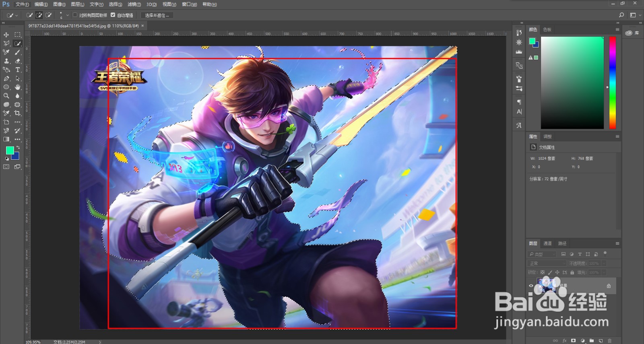Image resolution: width=644 pixels, height=344 pixels.
Task: Select the Move tool
Action: pos(6,35)
